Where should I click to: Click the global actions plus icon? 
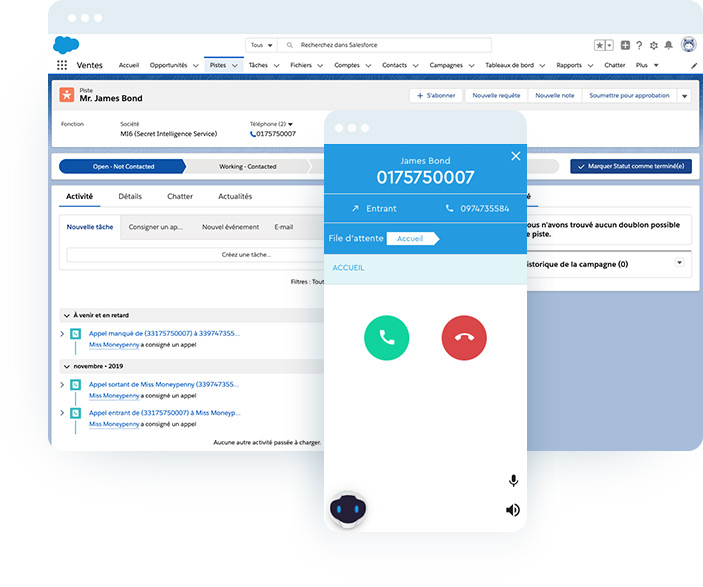[625, 45]
